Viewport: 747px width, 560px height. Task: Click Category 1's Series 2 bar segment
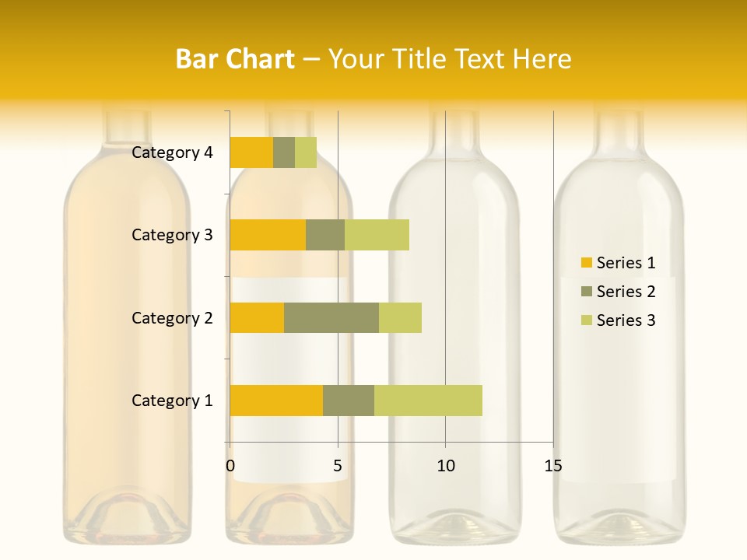point(349,401)
